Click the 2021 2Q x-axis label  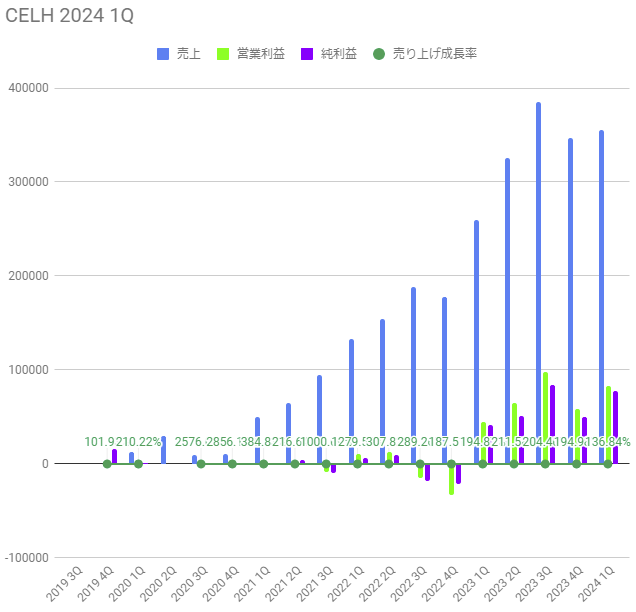coord(284,584)
